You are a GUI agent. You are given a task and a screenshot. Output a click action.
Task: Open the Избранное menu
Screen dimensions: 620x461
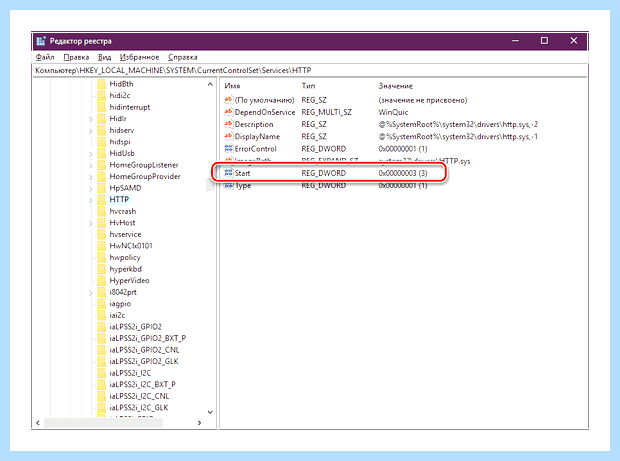pyautogui.click(x=139, y=57)
